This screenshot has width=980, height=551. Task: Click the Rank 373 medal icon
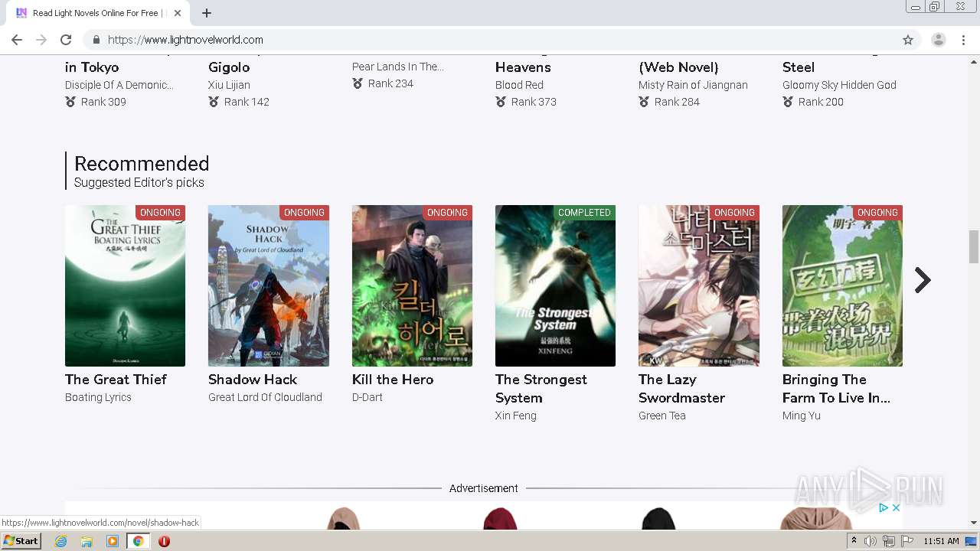pos(501,102)
